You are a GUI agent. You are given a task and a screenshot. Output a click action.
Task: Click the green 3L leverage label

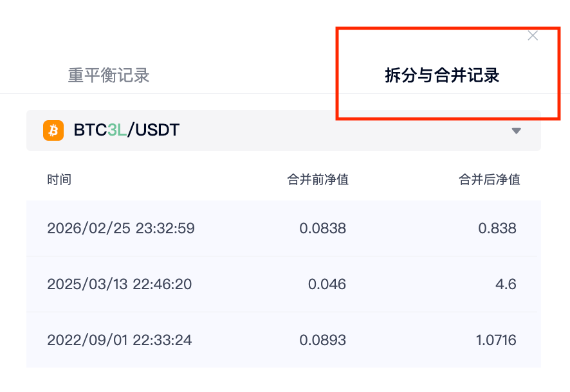(117, 130)
